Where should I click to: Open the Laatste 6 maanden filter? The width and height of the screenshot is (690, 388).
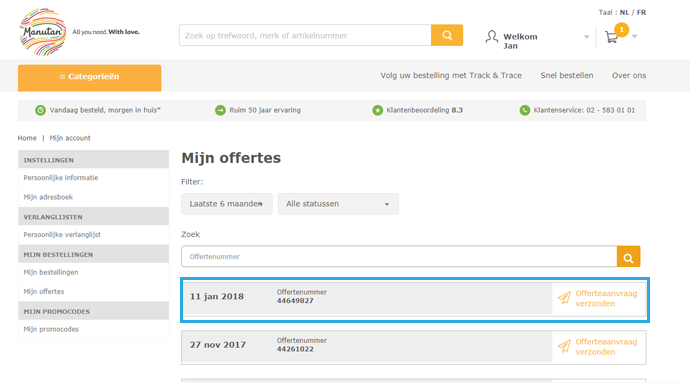(x=227, y=204)
